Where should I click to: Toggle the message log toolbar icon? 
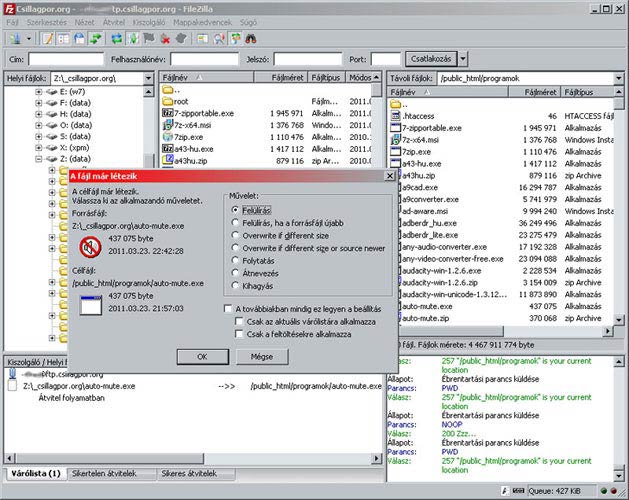click(48, 39)
